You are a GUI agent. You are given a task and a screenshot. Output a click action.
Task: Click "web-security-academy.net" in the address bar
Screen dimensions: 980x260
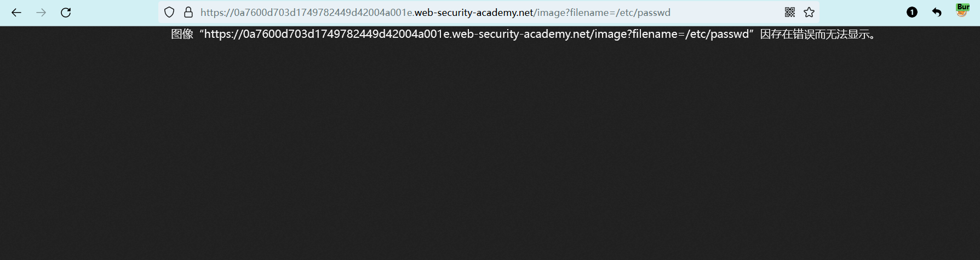tap(474, 13)
